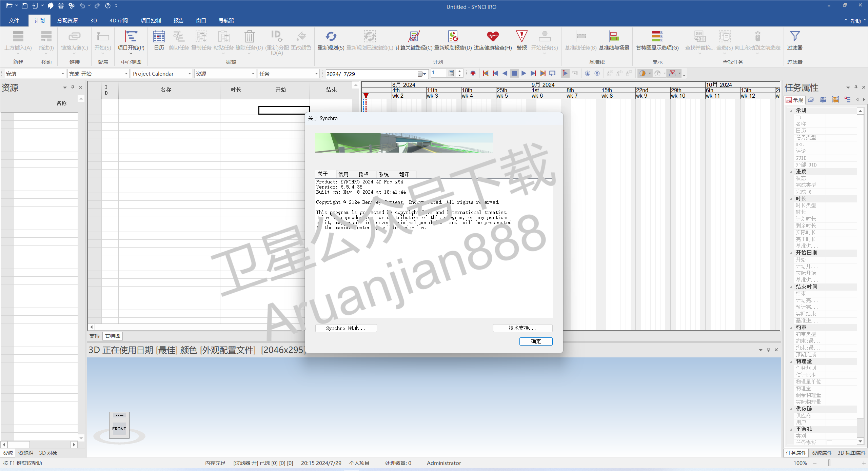Open Baselines and Scenarios (基准线与场景)
868x471 pixels.
coord(614,37)
